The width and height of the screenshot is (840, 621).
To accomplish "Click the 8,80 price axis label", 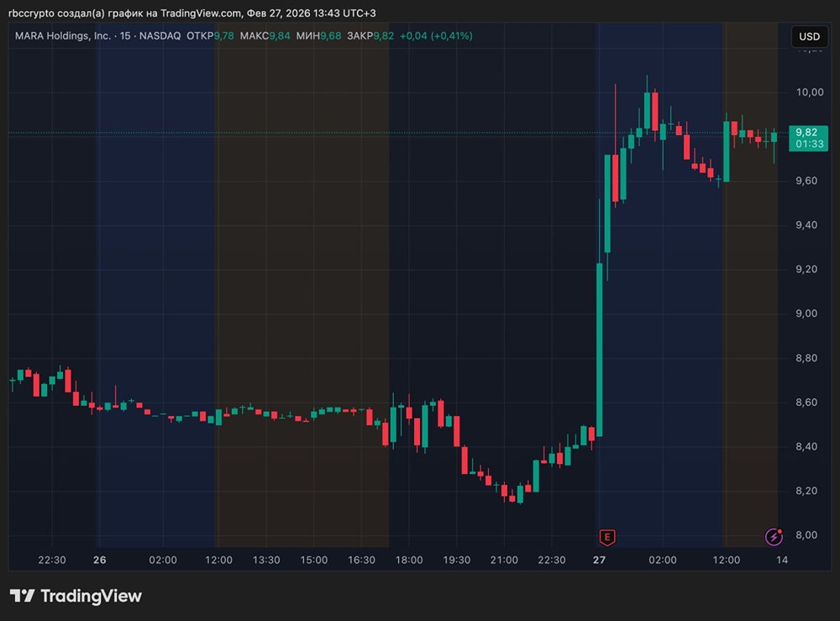I will pos(806,358).
